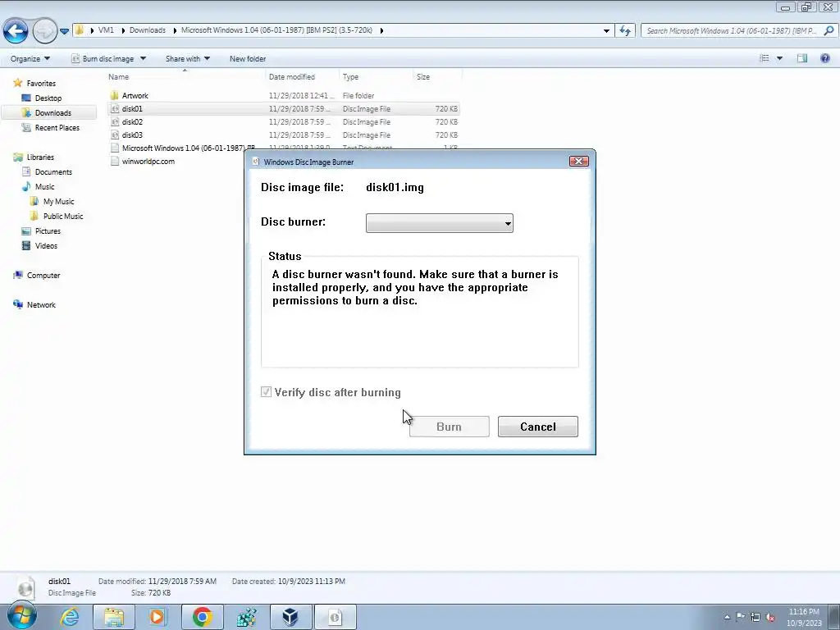The height and width of the screenshot is (630, 840).
Task: Open Internet Explorer from taskbar
Action: coord(70,617)
